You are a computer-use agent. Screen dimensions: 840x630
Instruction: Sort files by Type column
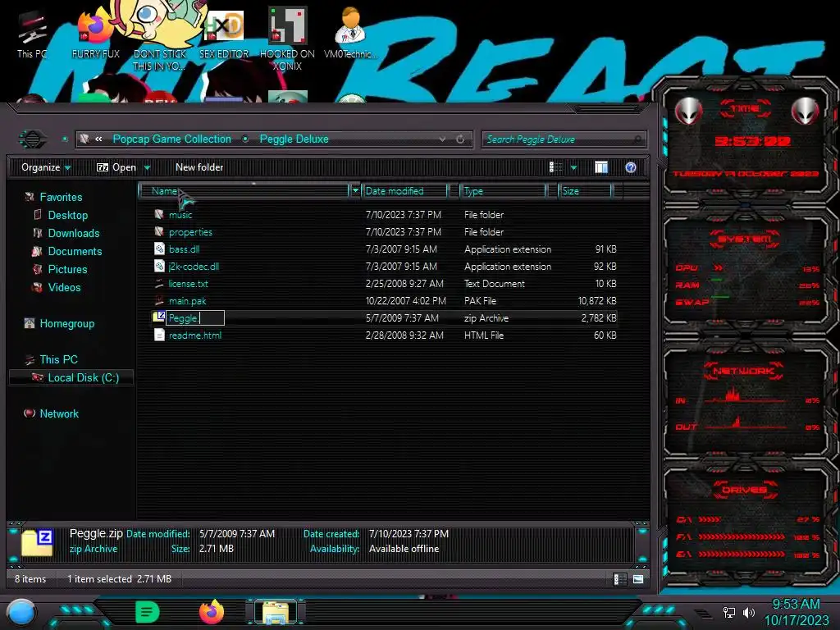click(503, 191)
